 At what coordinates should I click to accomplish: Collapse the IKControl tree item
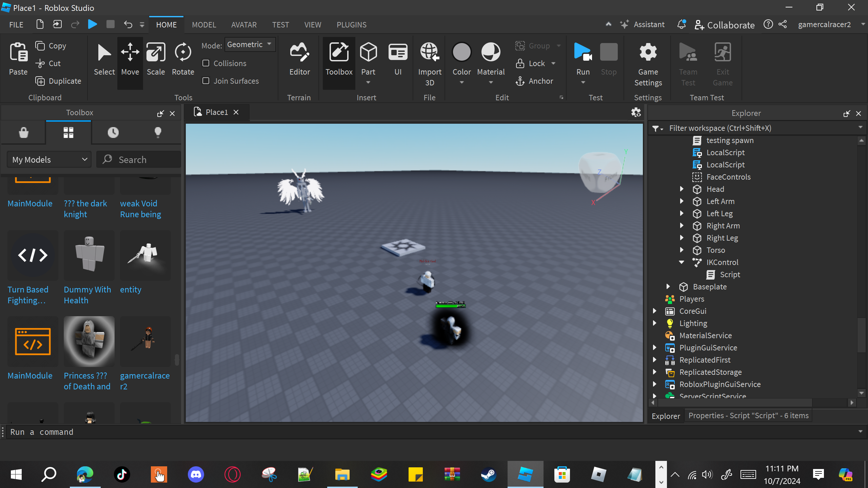click(682, 262)
